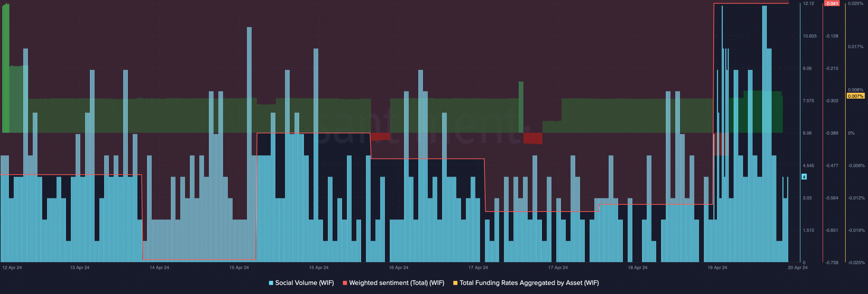This screenshot has width=868, height=294.
Task: Toggle Total Funding Rates Aggregated by Asset label
Action: coord(529,283)
